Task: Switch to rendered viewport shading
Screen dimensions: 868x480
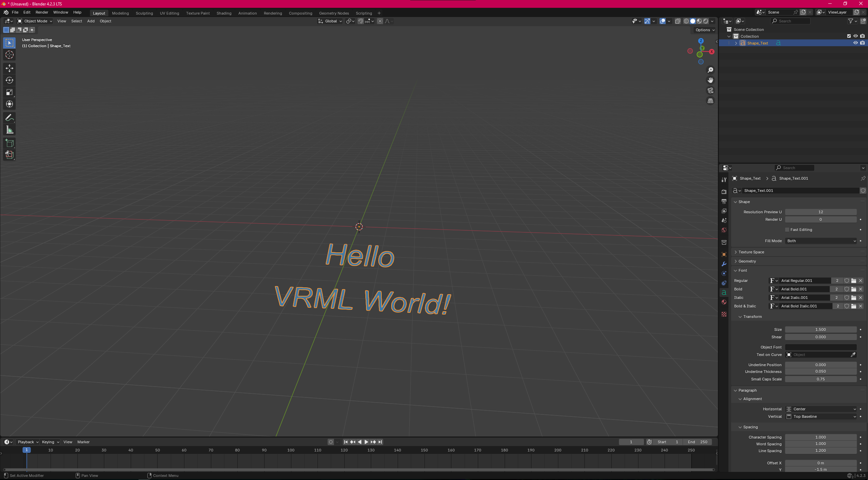Action: click(706, 21)
